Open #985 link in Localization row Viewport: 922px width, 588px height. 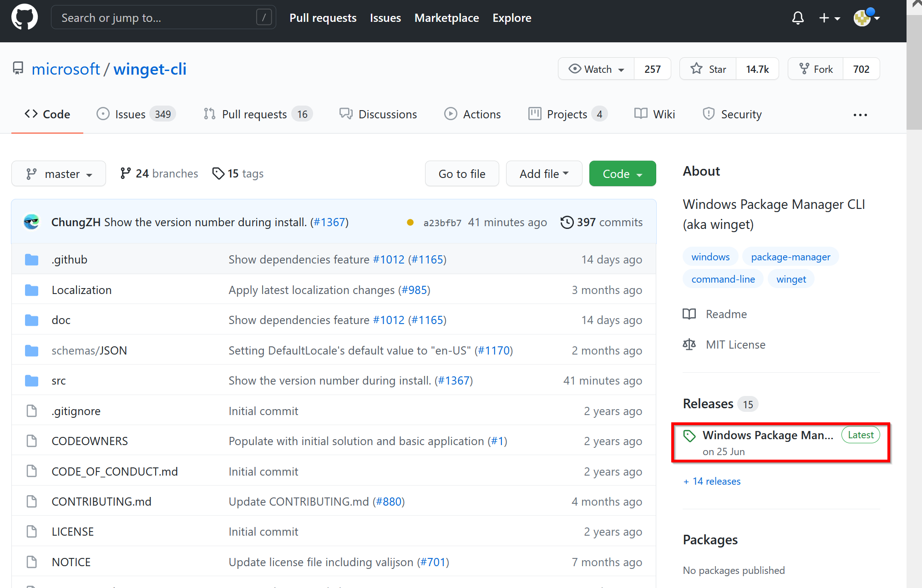[x=414, y=290]
